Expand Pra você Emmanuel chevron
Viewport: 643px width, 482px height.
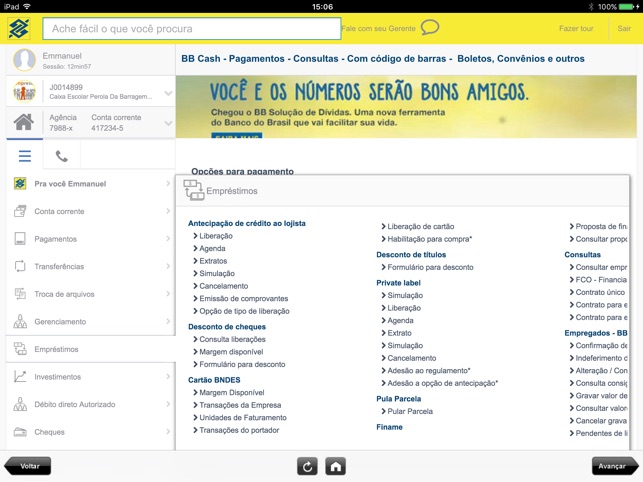tap(168, 183)
